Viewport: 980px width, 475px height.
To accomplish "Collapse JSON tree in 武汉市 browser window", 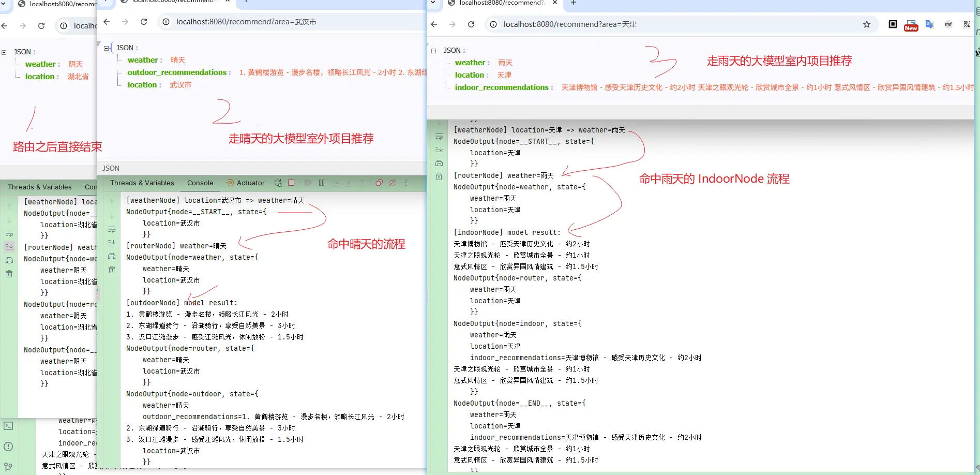I will coord(107,48).
